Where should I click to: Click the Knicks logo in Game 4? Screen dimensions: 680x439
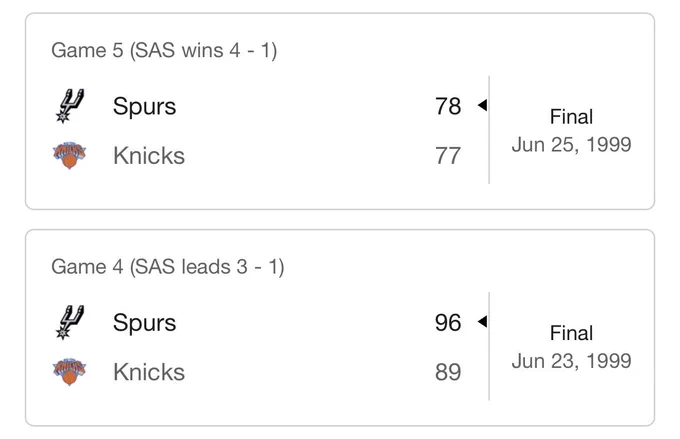pos(69,371)
